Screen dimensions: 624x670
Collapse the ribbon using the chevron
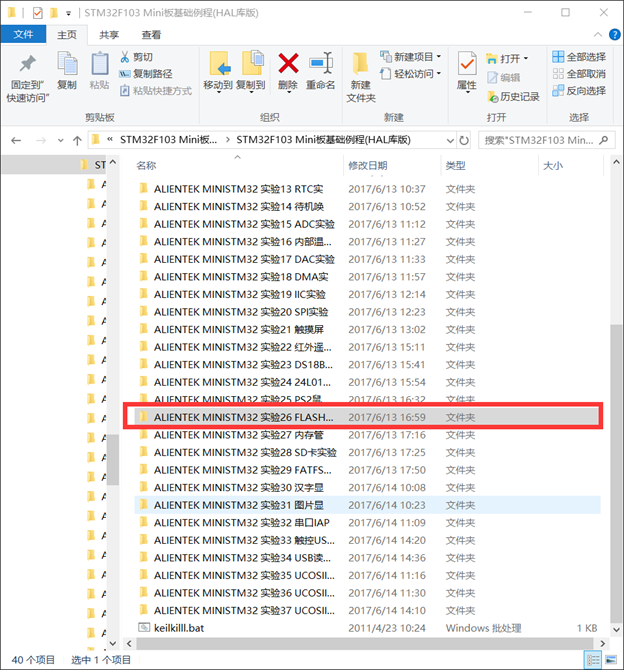[598, 35]
